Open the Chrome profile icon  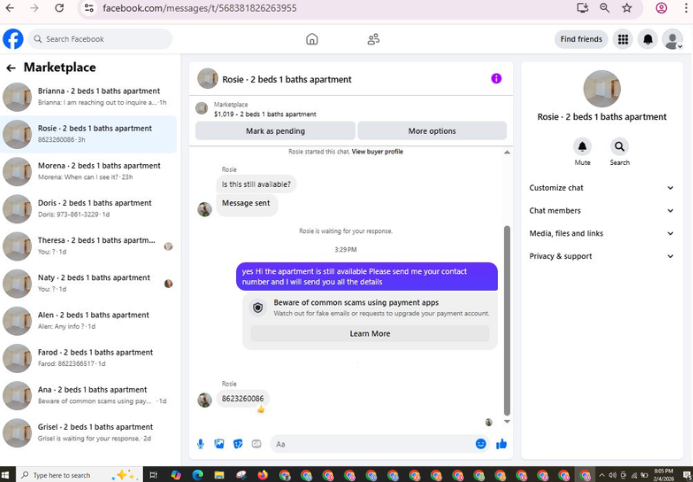point(661,8)
